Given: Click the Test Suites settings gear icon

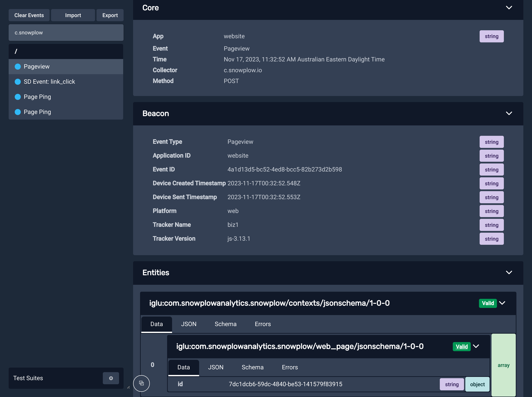Looking at the screenshot, I should pos(111,378).
